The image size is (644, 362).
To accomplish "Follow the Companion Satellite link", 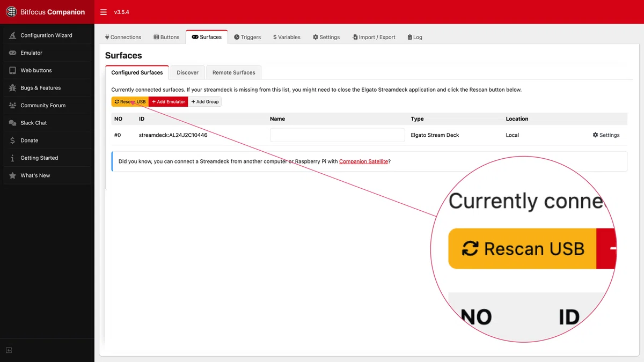I will coord(363,161).
